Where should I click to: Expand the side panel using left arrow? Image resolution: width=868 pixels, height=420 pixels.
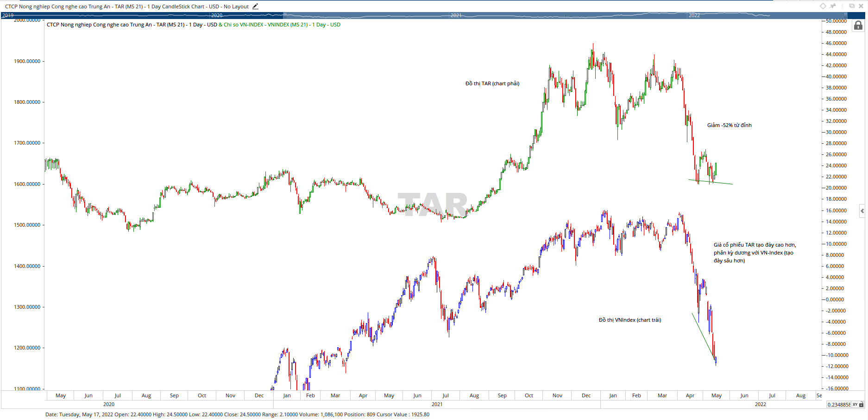pyautogui.click(x=862, y=211)
